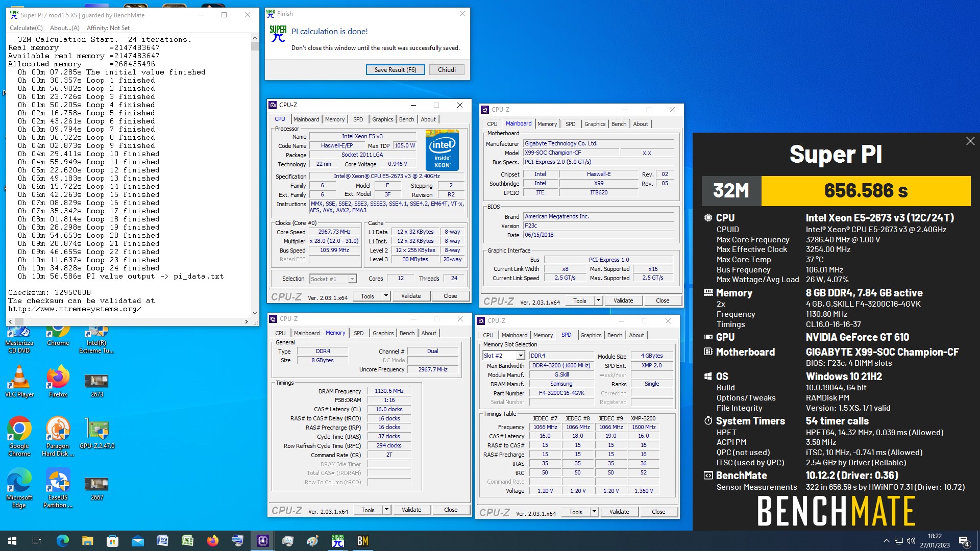Maximize the Super PI window
980x551 pixels.
coord(224,15)
